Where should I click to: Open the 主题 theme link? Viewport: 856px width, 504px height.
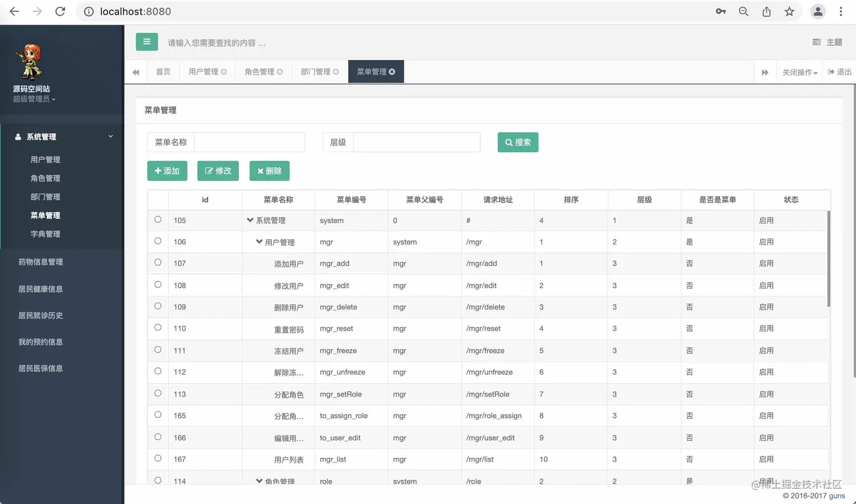pos(827,42)
